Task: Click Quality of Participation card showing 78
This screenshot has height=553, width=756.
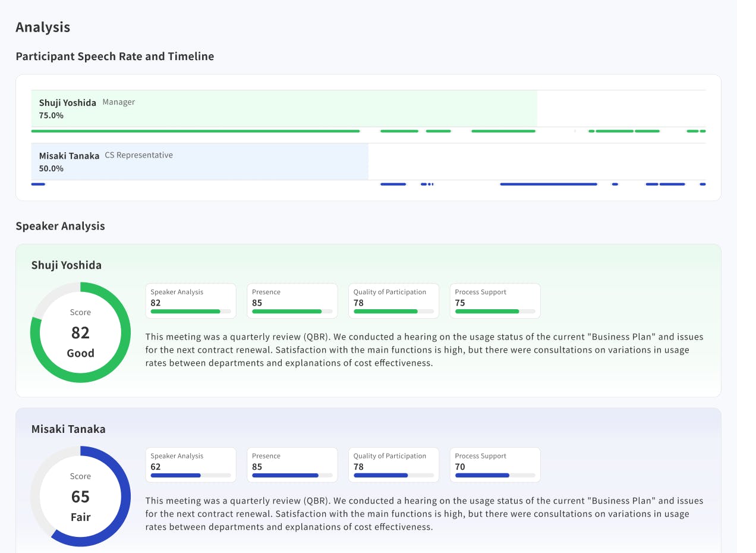Action: click(x=393, y=300)
